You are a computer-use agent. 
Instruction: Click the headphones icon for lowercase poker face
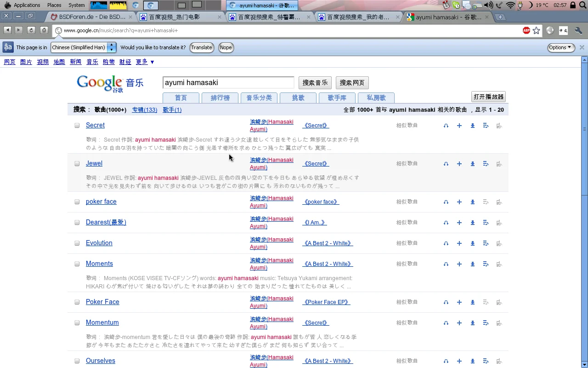(x=446, y=202)
